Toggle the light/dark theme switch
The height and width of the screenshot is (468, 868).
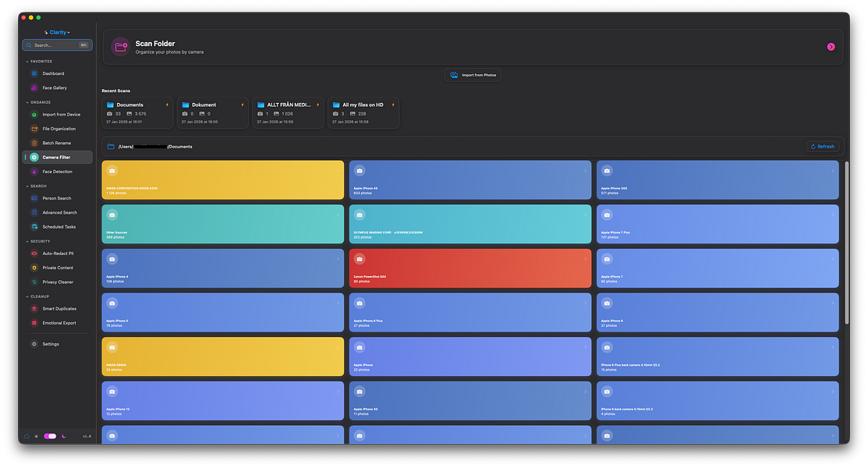pos(50,437)
